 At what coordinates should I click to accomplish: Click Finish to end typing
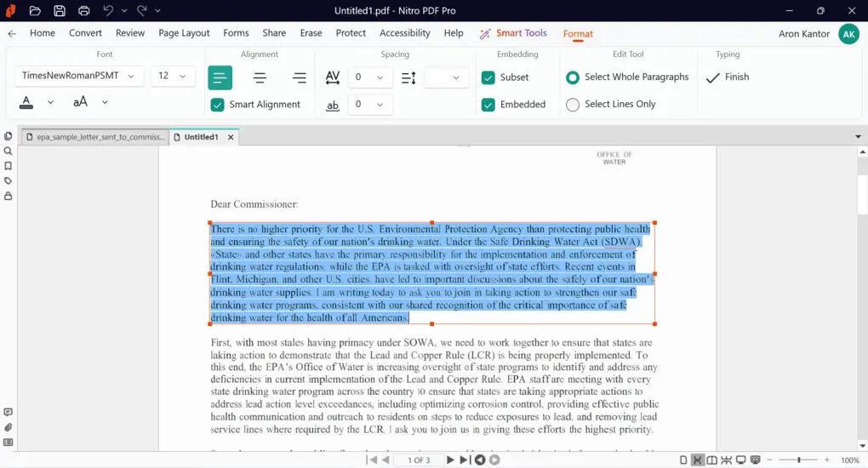[x=728, y=77]
